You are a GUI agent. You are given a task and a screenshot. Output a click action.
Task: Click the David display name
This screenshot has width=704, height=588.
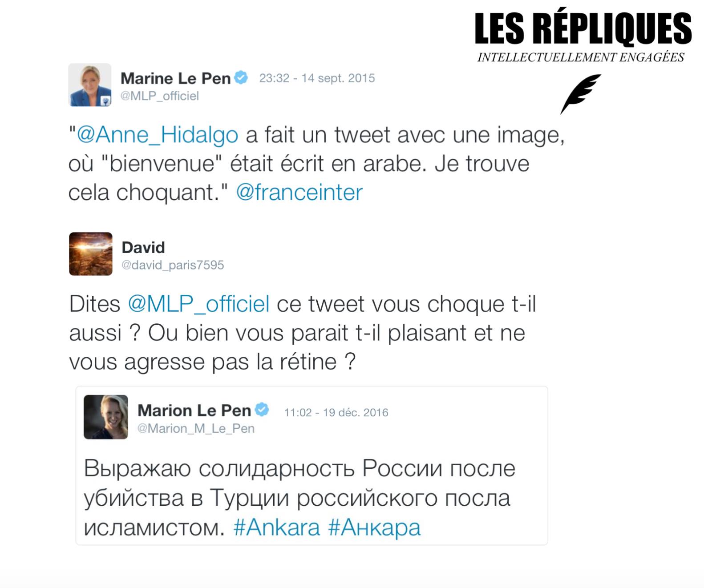[143, 247]
